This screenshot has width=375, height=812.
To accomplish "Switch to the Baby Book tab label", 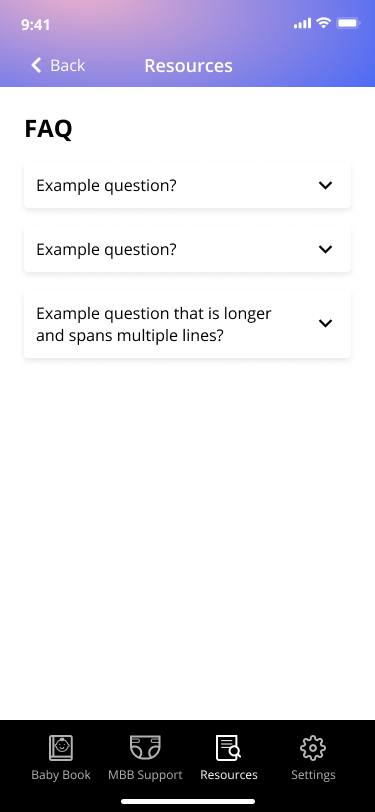I will point(61,775).
